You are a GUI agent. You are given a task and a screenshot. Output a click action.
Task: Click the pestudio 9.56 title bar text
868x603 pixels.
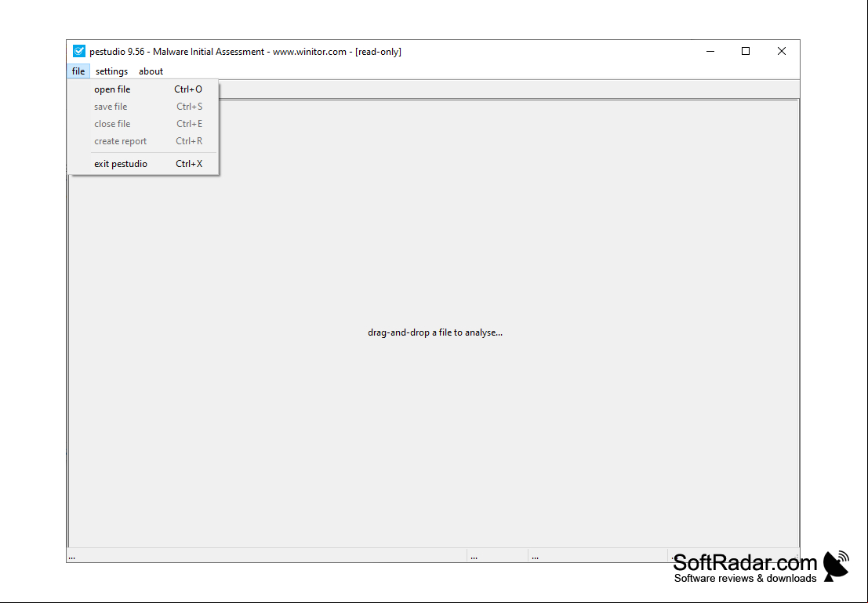245,52
